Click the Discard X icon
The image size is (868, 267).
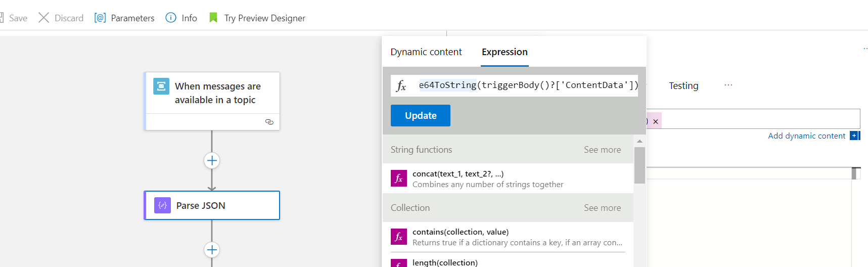[44, 18]
